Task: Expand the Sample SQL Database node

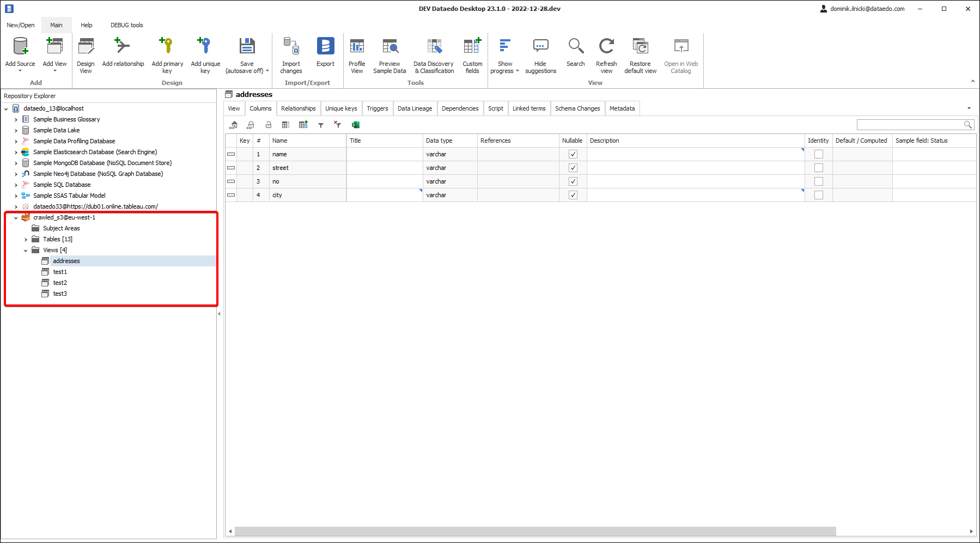Action: tap(16, 185)
